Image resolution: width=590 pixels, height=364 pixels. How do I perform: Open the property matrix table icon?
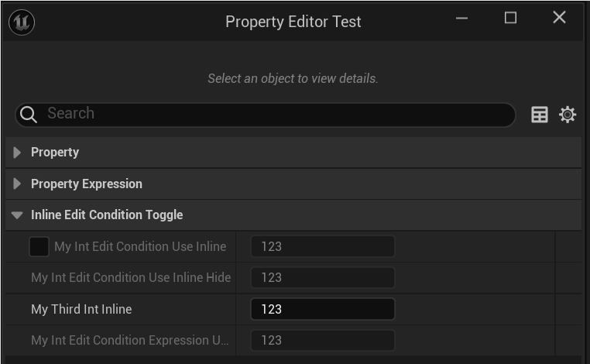point(540,115)
